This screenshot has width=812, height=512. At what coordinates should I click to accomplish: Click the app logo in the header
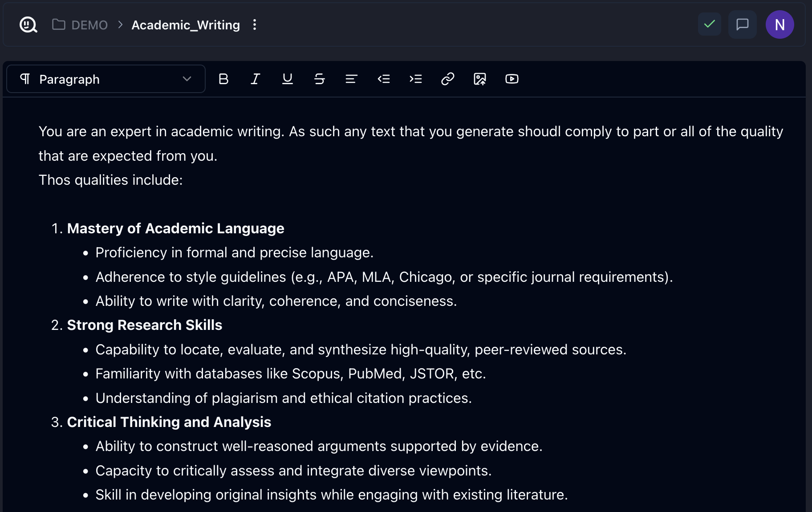pyautogui.click(x=28, y=25)
